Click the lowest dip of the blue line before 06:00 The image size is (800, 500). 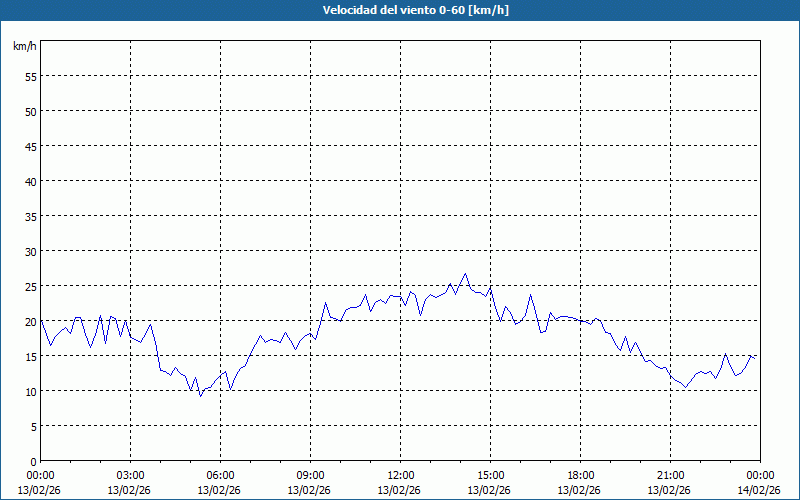coord(200,396)
